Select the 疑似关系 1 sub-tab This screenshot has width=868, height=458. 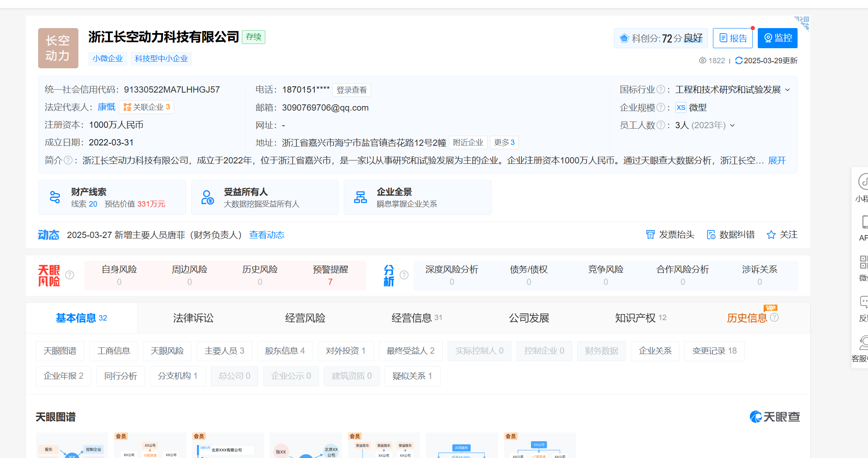[x=412, y=376]
